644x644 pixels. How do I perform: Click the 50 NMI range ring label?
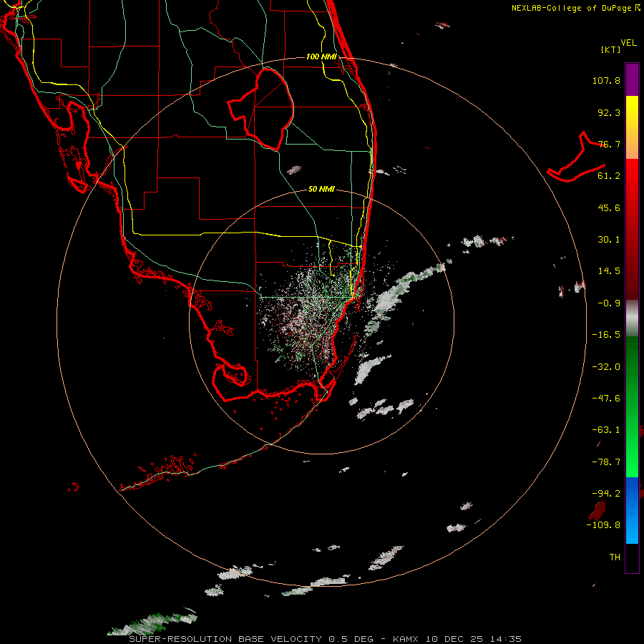coord(321,189)
